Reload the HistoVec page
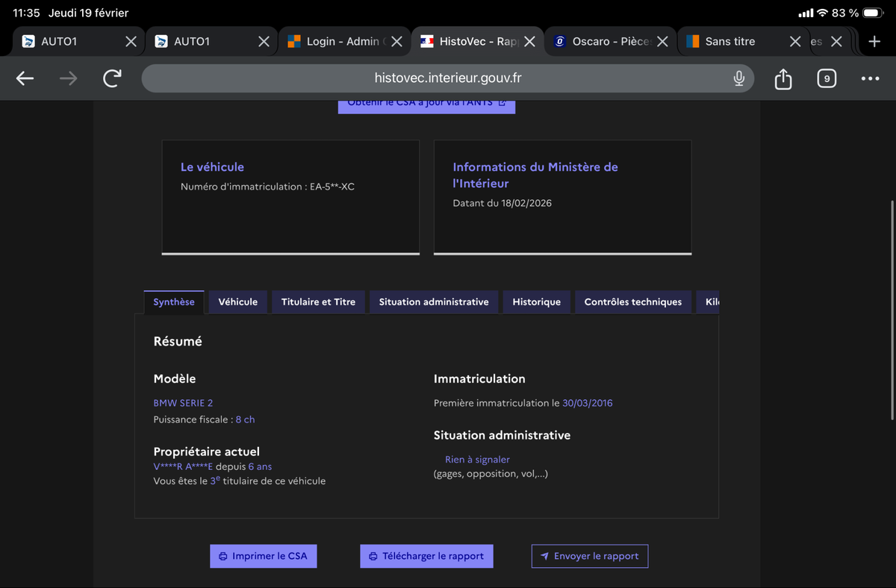896x588 pixels. pyautogui.click(x=112, y=78)
